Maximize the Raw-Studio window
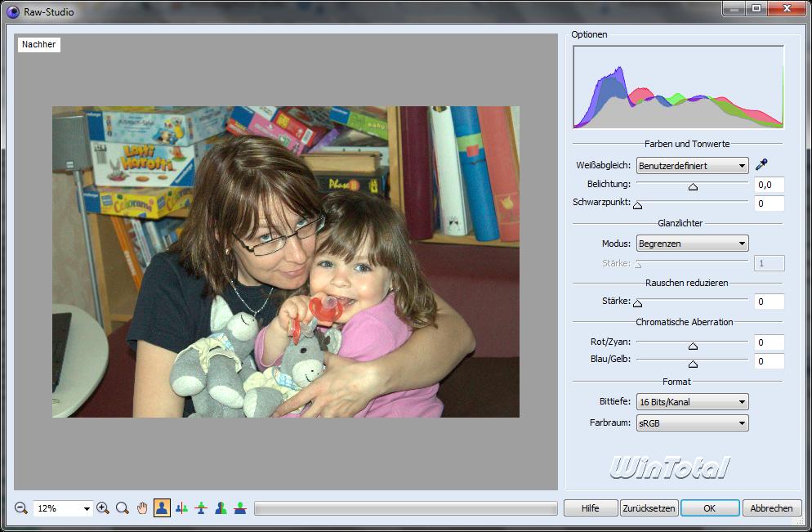The height and width of the screenshot is (532, 812). [756, 8]
